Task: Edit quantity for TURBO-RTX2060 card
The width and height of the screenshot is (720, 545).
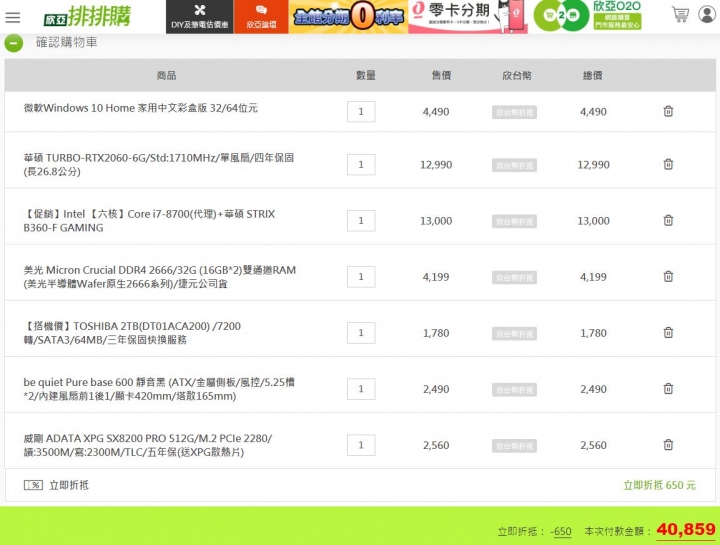Action: click(x=361, y=164)
